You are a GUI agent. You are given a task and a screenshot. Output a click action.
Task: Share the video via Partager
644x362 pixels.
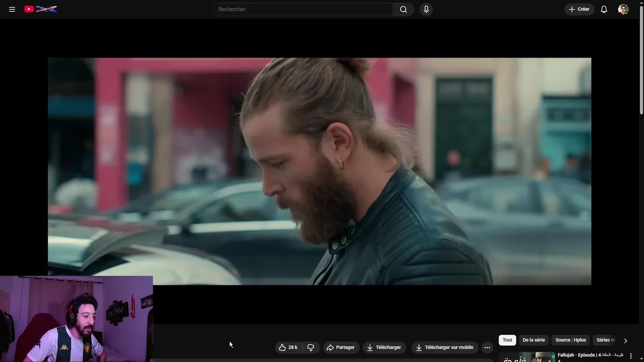click(x=341, y=347)
